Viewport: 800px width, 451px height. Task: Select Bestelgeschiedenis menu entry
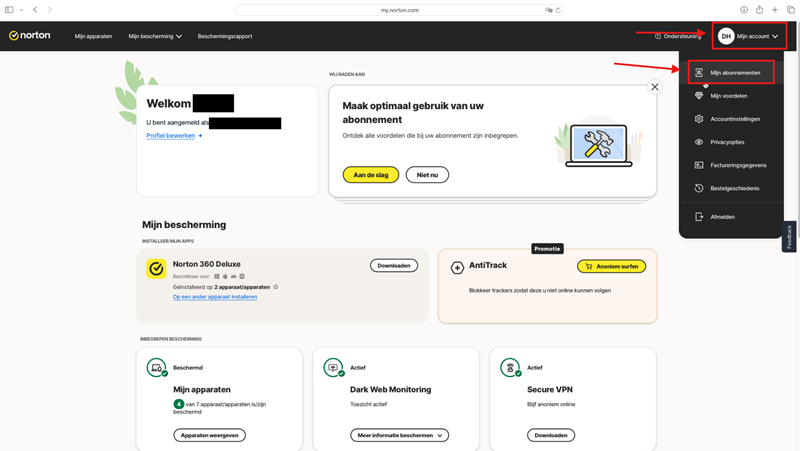[x=731, y=188]
